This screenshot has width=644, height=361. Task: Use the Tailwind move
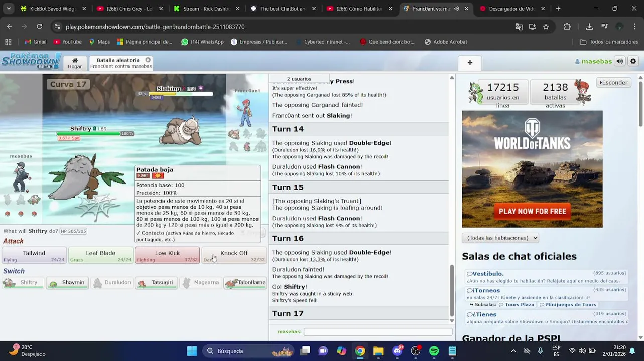(34, 255)
